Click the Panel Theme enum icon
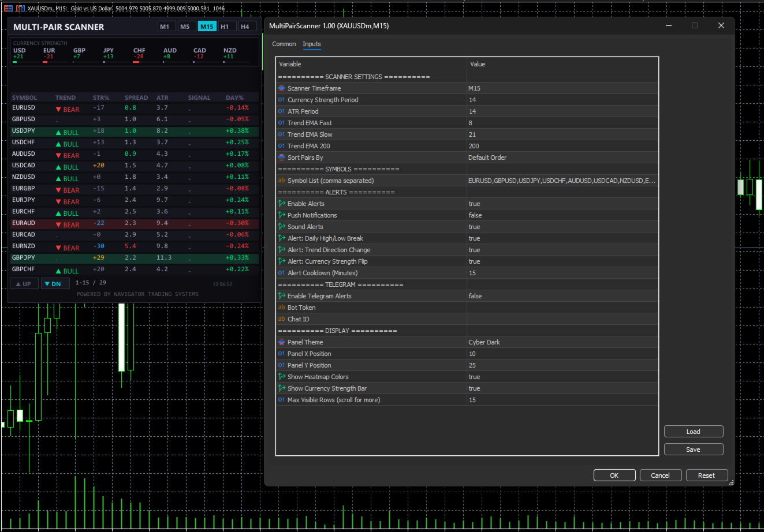This screenshot has width=764, height=532. [x=282, y=342]
